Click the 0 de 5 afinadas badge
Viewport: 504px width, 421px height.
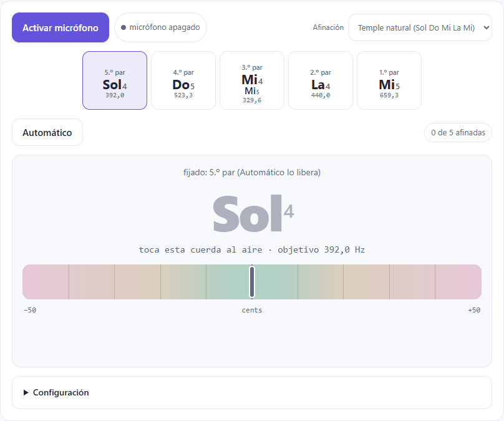[x=458, y=132]
